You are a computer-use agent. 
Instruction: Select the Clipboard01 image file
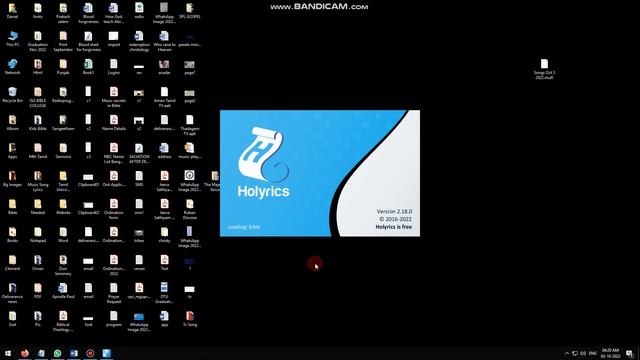(x=89, y=179)
